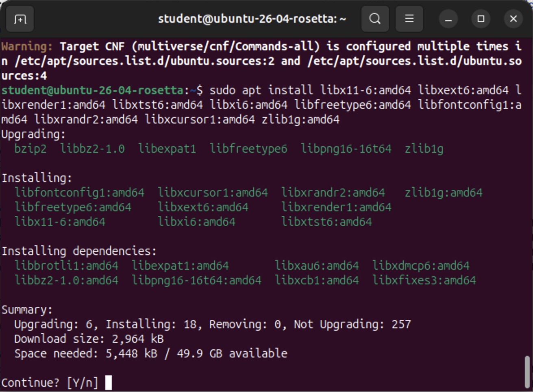This screenshot has height=392, width=533.
Task: Close the terminal window
Action: (513, 19)
